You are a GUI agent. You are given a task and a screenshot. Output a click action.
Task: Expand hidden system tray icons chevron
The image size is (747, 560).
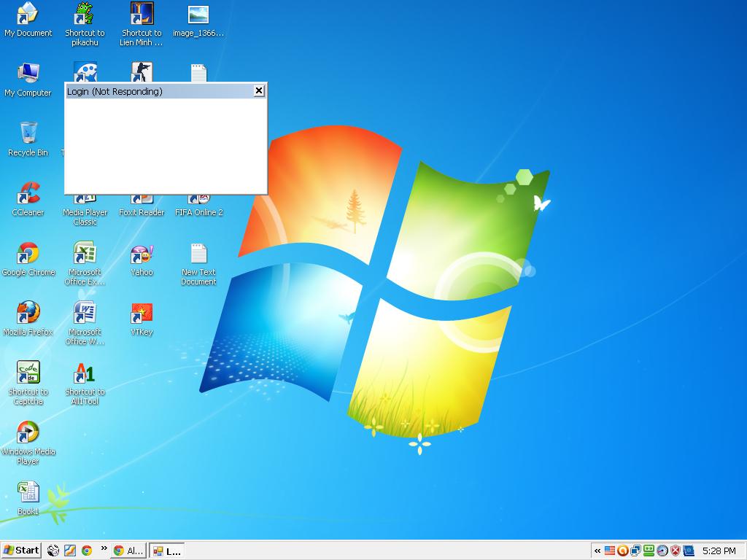point(597,551)
